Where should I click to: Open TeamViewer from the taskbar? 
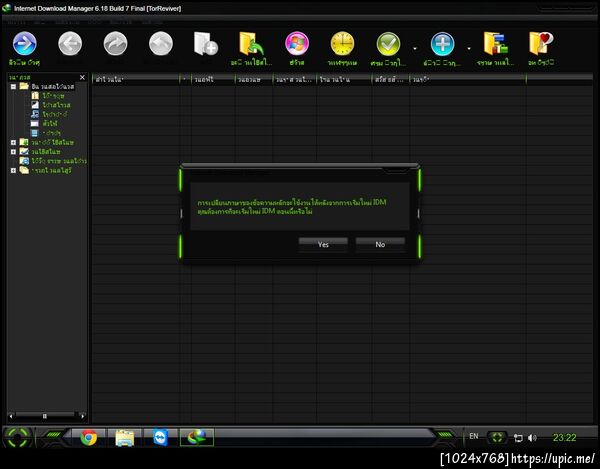click(160, 437)
